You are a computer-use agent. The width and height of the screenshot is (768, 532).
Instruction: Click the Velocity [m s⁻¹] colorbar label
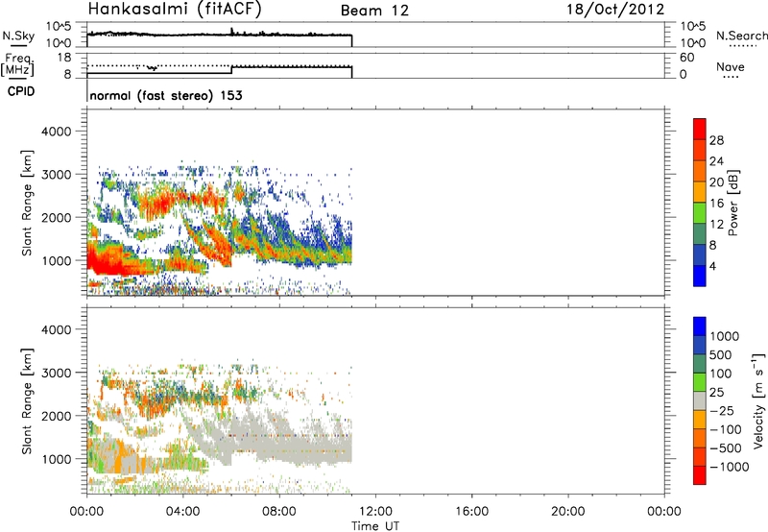[x=758, y=400]
